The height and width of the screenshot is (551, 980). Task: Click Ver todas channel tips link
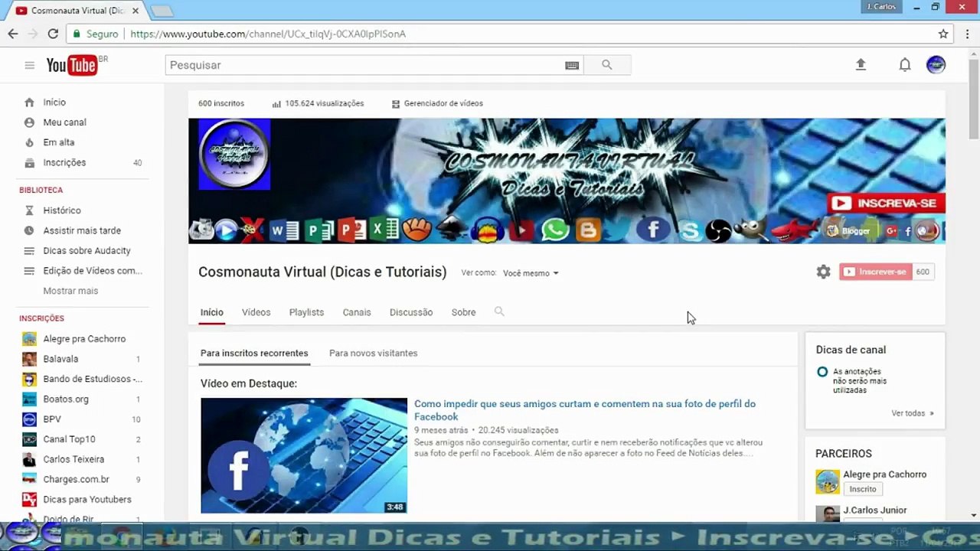point(913,413)
